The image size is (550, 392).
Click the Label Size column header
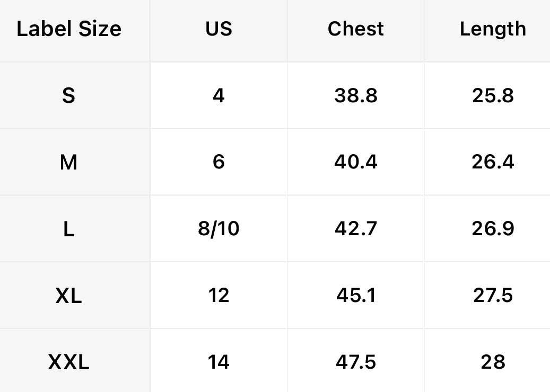pyautogui.click(x=69, y=29)
